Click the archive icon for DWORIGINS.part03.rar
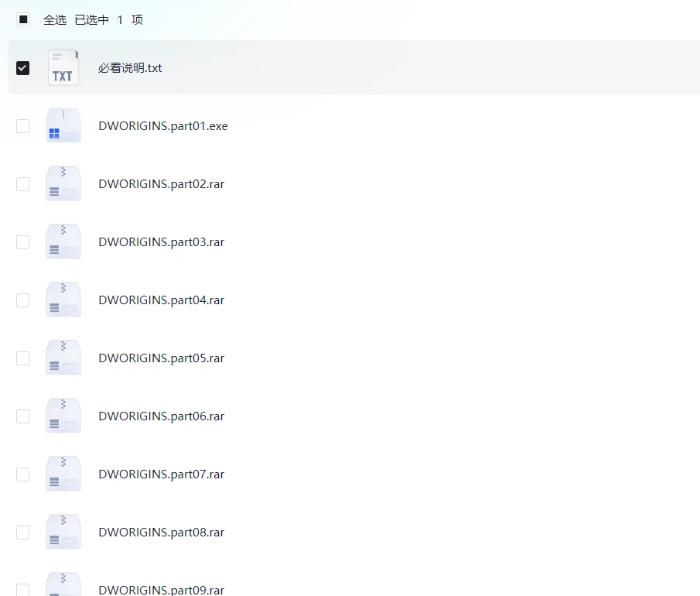 pyautogui.click(x=63, y=242)
